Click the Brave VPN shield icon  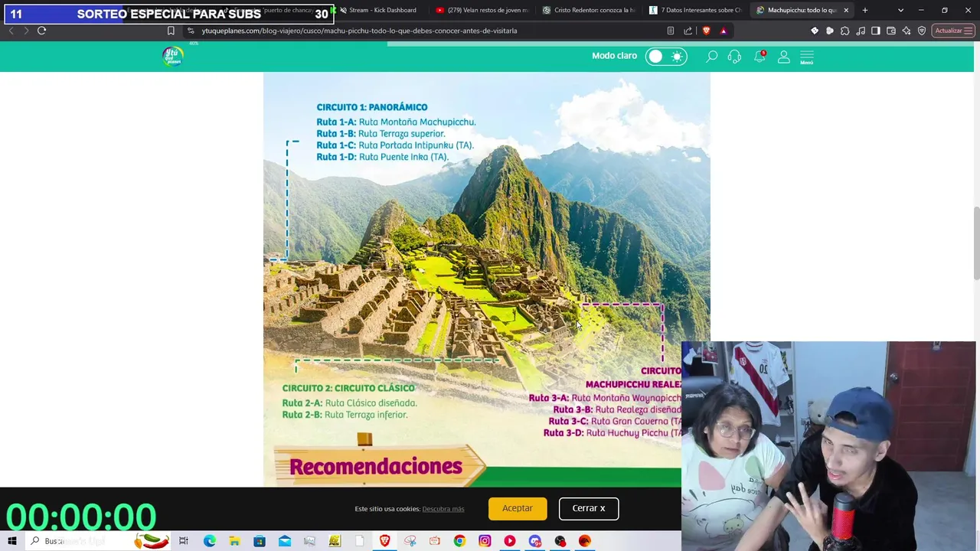pos(922,31)
